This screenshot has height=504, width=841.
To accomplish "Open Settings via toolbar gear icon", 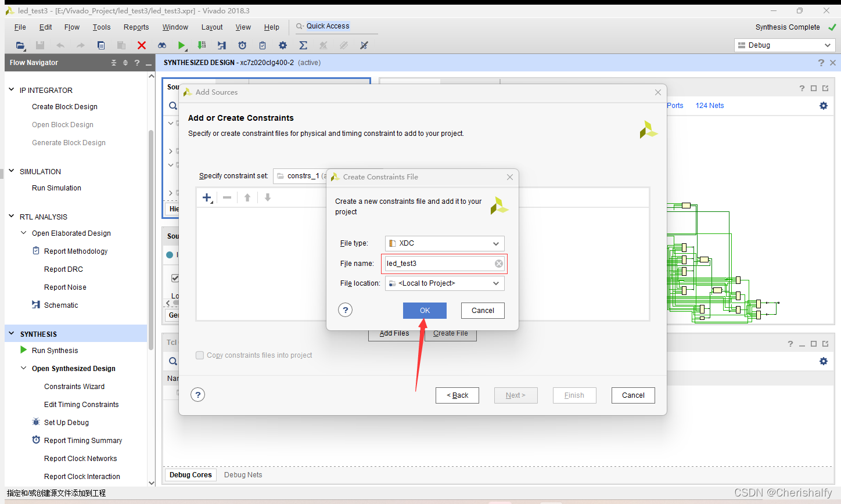I will tap(283, 45).
